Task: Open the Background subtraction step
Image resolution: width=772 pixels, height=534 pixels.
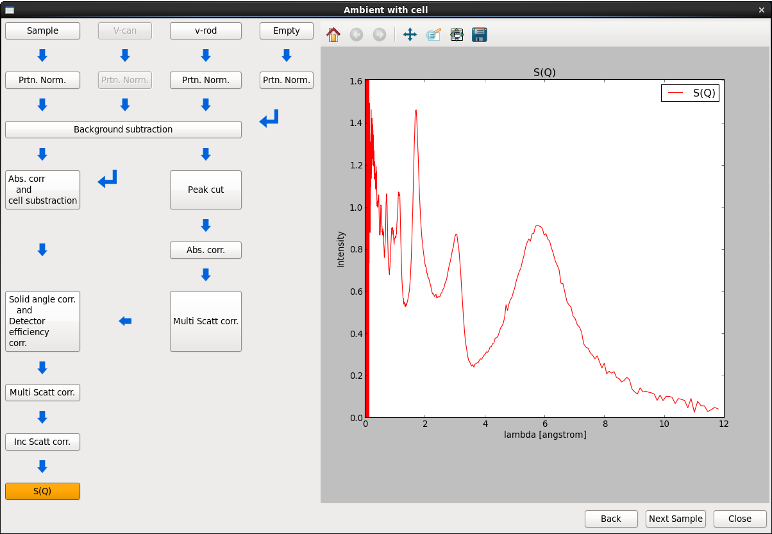Action: (124, 129)
